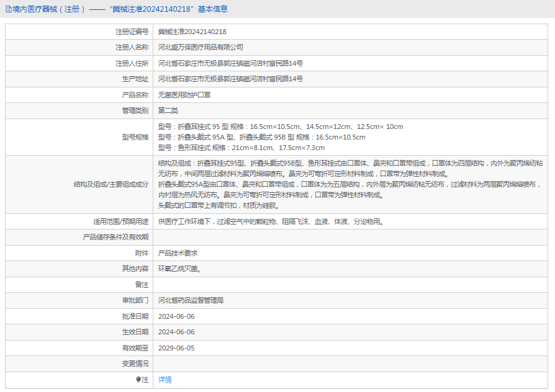Select company name 河北盛万保医疗用品有限公司

[201, 47]
